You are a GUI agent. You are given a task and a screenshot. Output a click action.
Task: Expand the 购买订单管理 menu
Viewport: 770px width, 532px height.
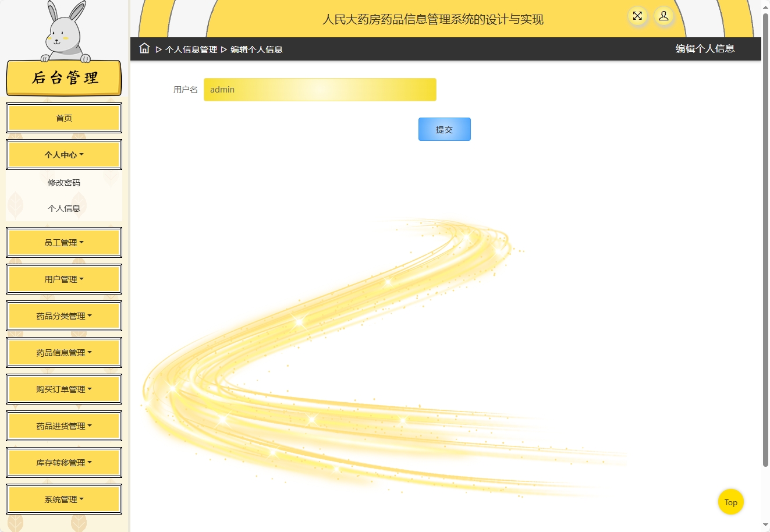pos(64,389)
